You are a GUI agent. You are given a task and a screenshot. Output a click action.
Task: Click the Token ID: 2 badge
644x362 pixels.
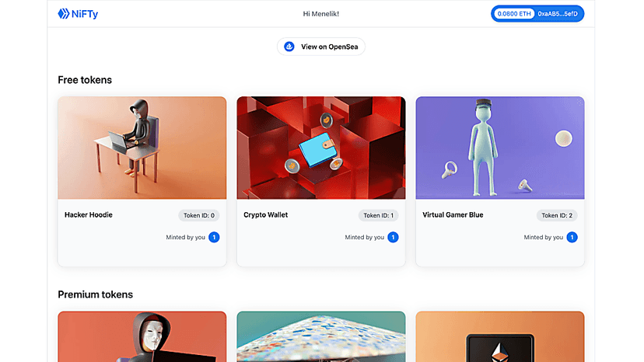pyautogui.click(x=557, y=215)
